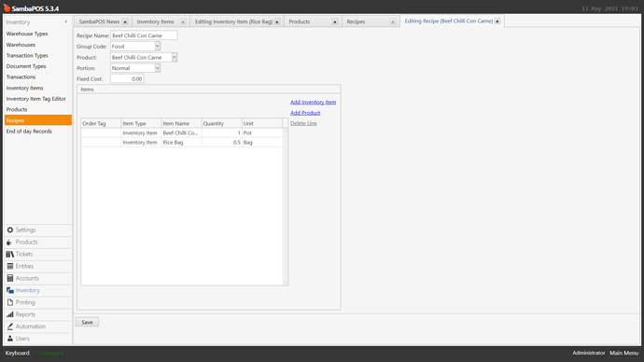Viewport: 644px width, 362px height.
Task: Click the Quantity column header
Action: coord(221,123)
